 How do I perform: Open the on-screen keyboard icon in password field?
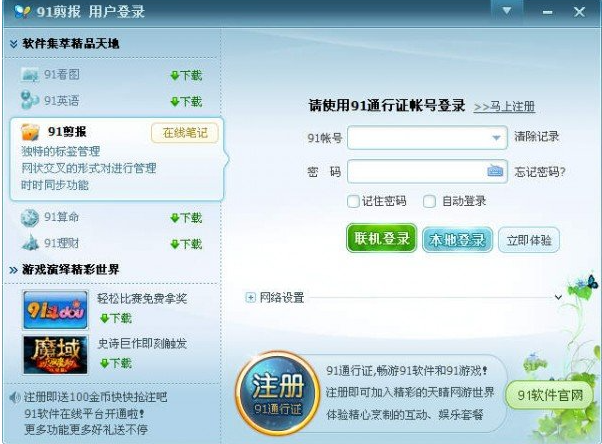[x=495, y=170]
